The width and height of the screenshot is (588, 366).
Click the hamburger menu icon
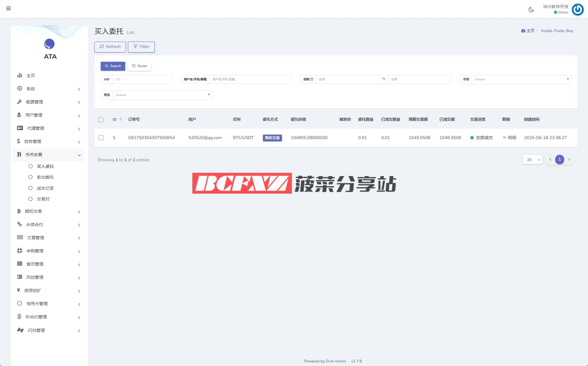[x=8, y=8]
